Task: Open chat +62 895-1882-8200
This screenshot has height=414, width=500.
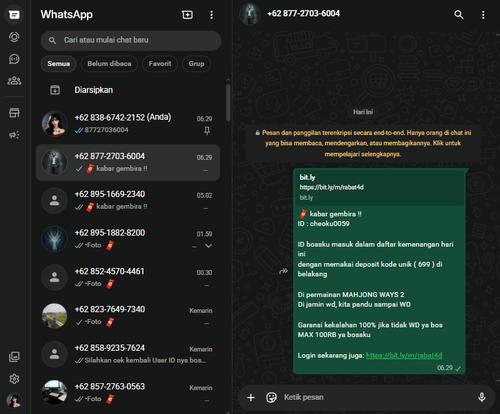Action: click(x=128, y=239)
